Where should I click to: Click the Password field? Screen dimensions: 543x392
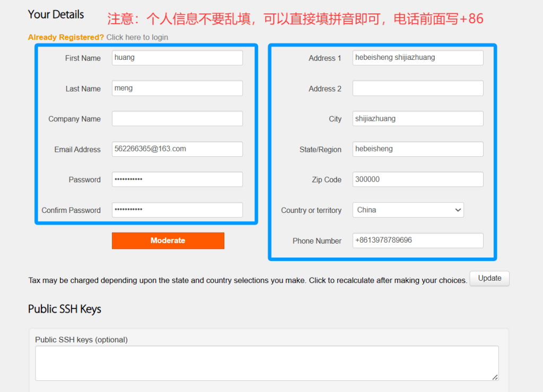(x=177, y=180)
